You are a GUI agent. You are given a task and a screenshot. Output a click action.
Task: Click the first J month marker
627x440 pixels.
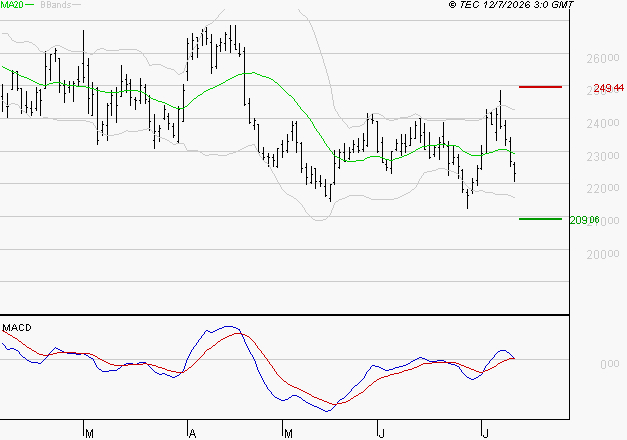point(381,434)
